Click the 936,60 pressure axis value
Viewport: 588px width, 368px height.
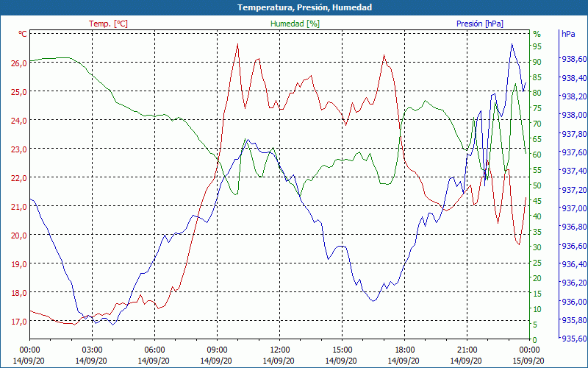(574, 246)
